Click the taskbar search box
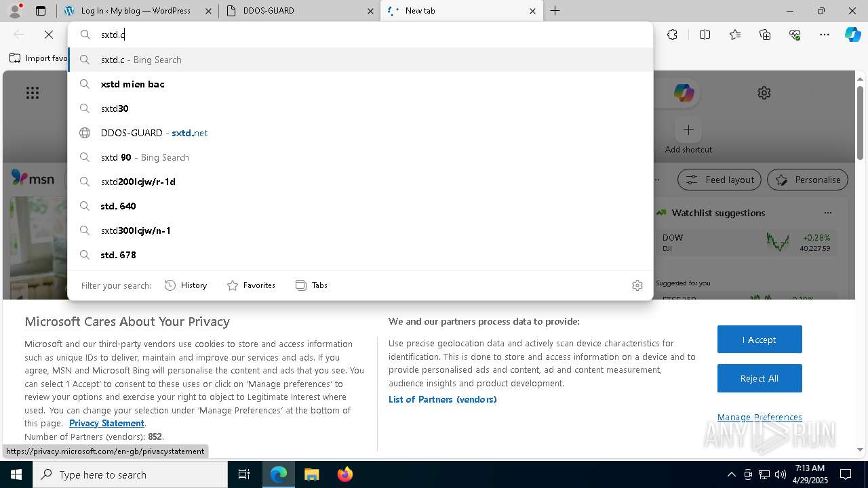This screenshot has height=488, width=868. (130, 474)
